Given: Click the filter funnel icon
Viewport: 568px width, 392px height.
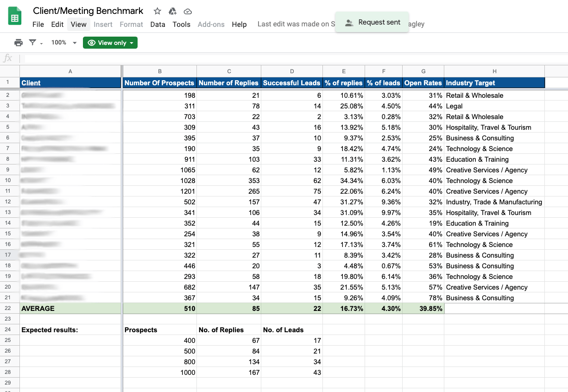Looking at the screenshot, I should pyautogui.click(x=32, y=43).
